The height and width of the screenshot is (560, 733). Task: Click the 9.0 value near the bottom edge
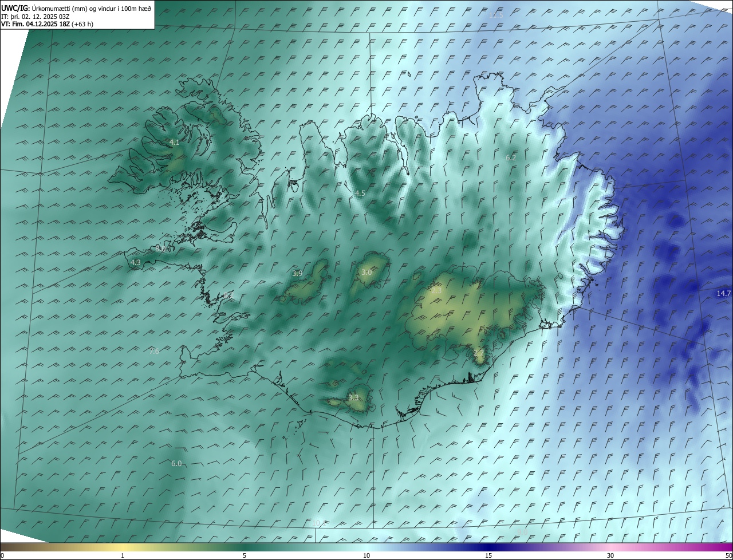click(522, 533)
